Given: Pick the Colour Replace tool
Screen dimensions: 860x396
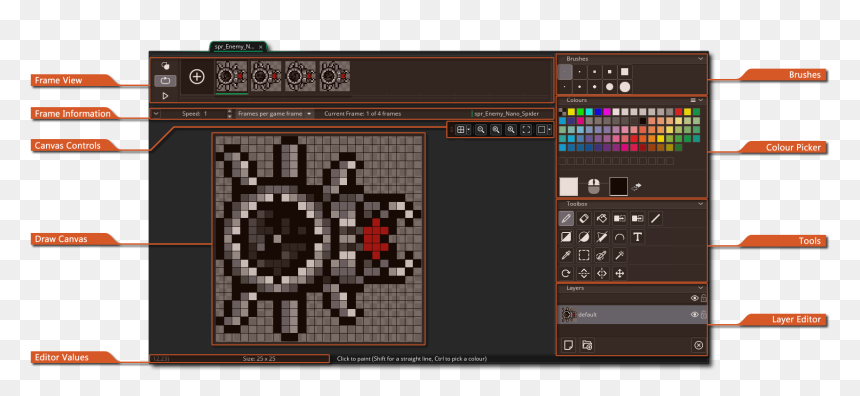Looking at the screenshot, I should (x=619, y=219).
